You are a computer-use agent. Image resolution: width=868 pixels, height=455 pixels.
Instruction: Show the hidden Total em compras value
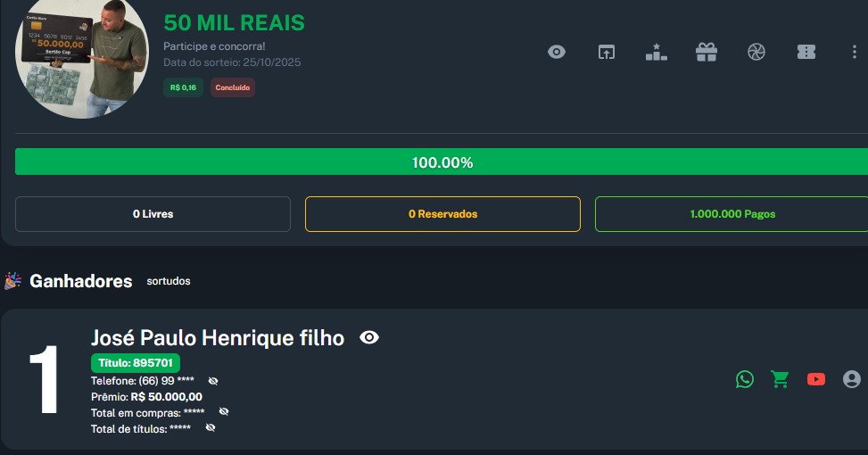click(224, 411)
